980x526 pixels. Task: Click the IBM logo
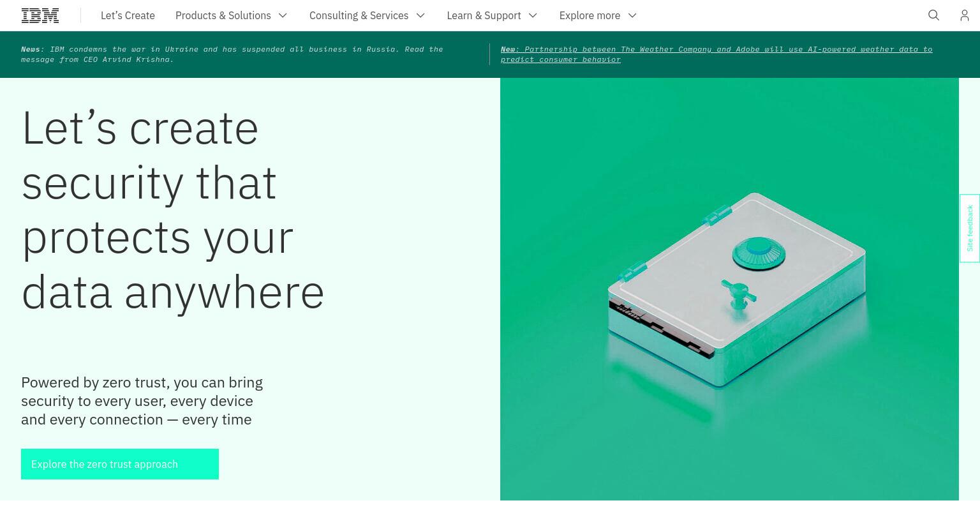tap(40, 15)
